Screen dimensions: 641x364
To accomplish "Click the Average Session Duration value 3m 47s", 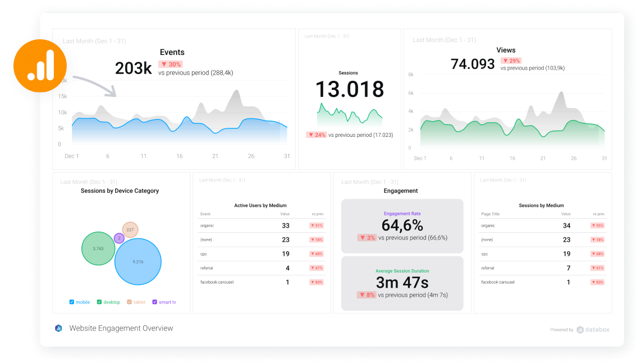I will click(x=402, y=282).
